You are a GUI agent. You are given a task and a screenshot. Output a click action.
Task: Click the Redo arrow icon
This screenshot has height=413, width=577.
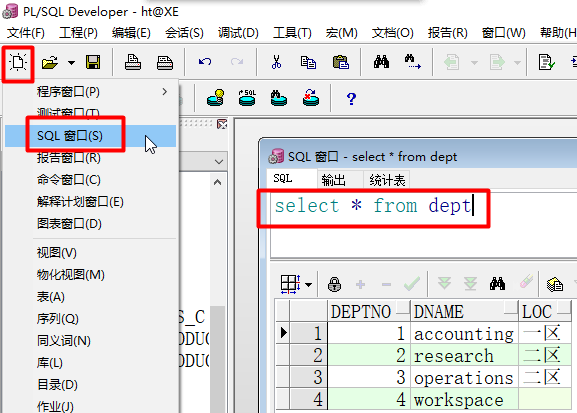pos(237,62)
